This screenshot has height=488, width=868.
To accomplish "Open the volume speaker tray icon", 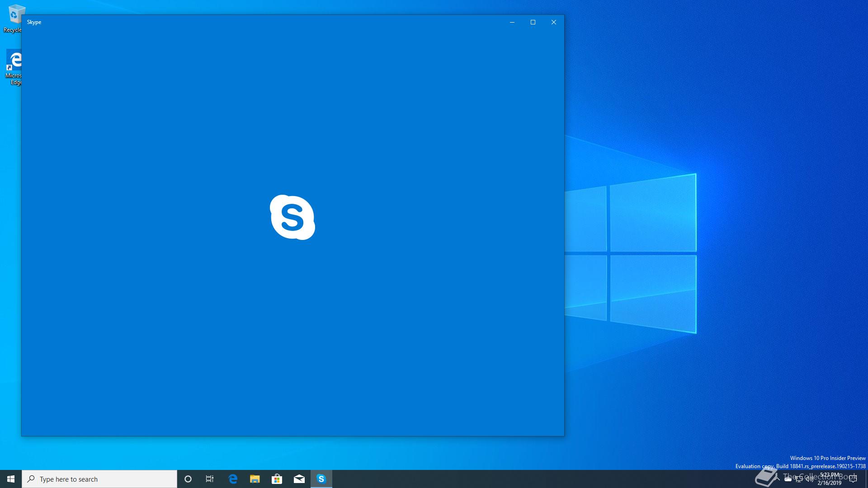I will [x=810, y=479].
